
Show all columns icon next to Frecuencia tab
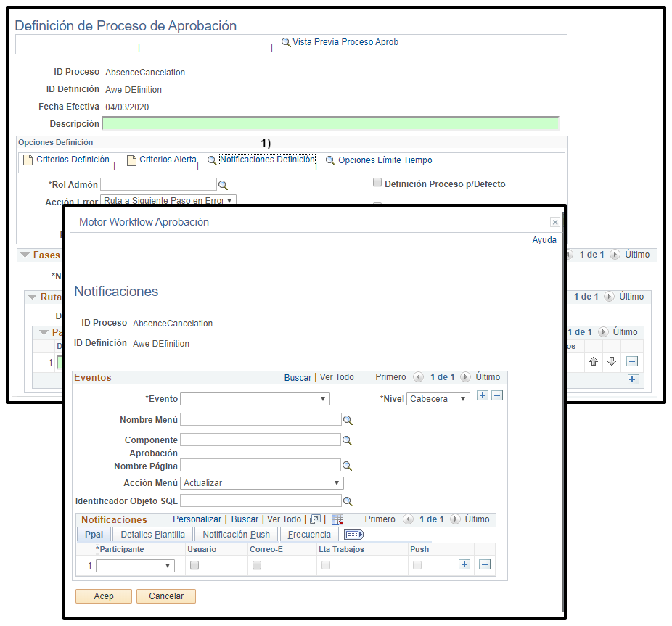coord(353,535)
